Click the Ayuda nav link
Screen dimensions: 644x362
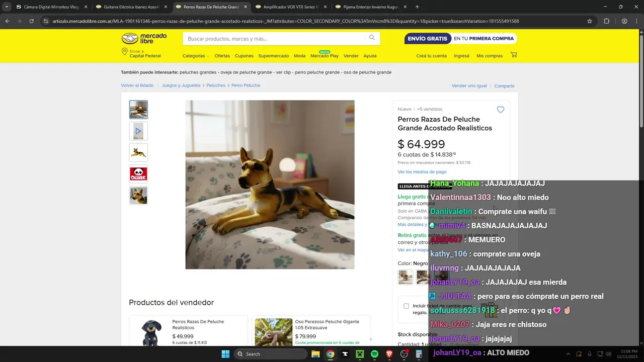[x=370, y=56]
